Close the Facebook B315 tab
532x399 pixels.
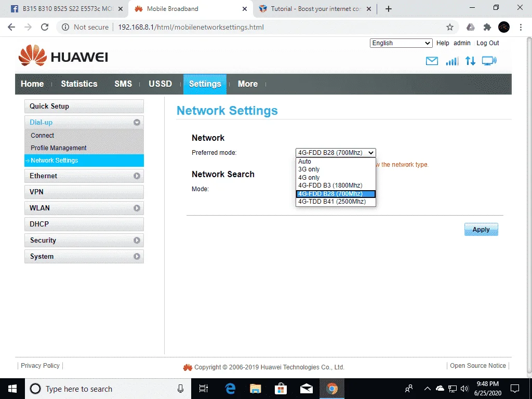coord(121,9)
